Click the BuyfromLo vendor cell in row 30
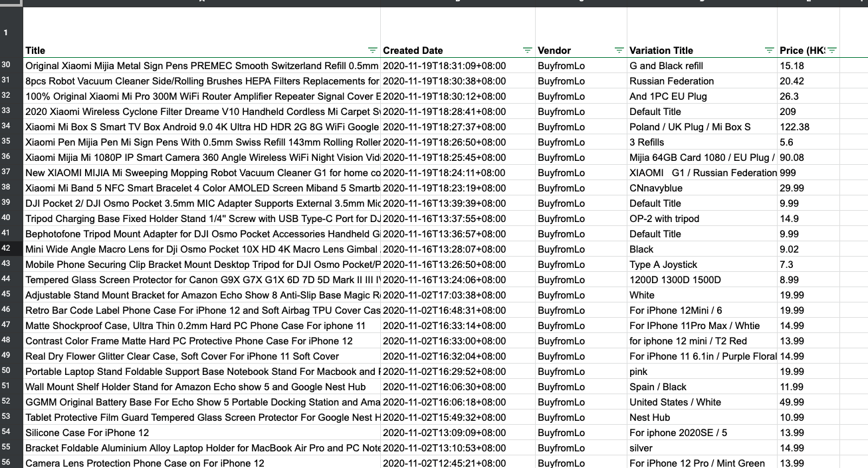This screenshot has width=868, height=468. pyautogui.click(x=581, y=66)
